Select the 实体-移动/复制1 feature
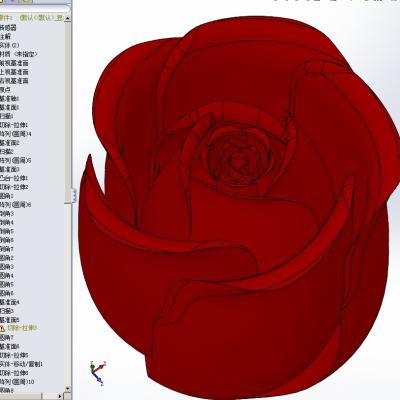Screen dimensions: 400x400 pos(21,364)
